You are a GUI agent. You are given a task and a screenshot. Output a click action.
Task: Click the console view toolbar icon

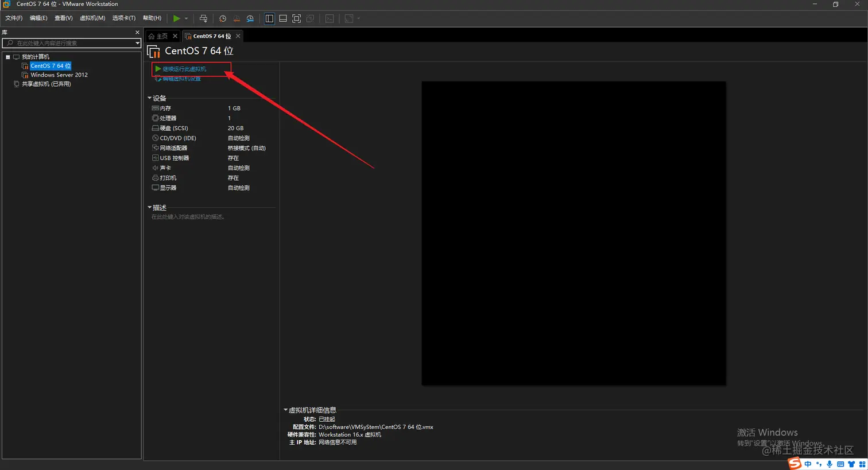pos(330,18)
